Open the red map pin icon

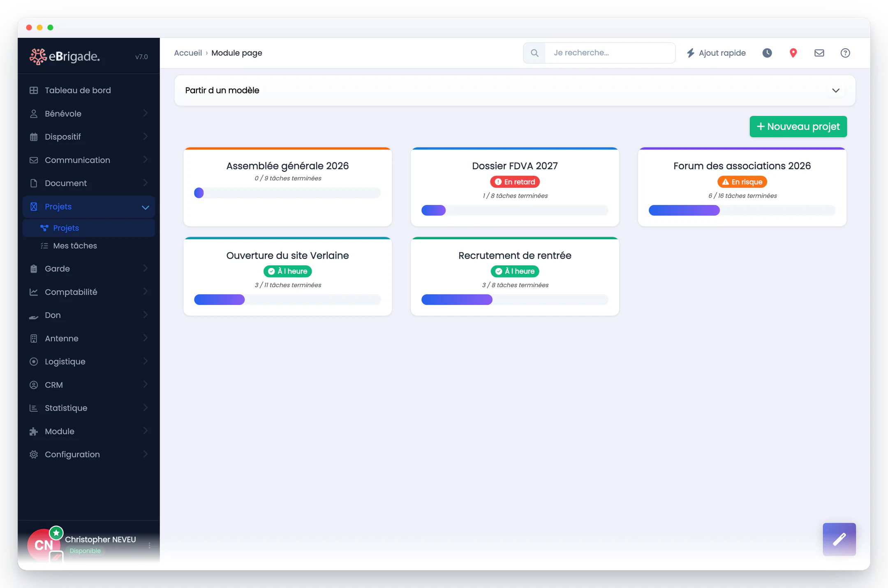[x=793, y=53]
